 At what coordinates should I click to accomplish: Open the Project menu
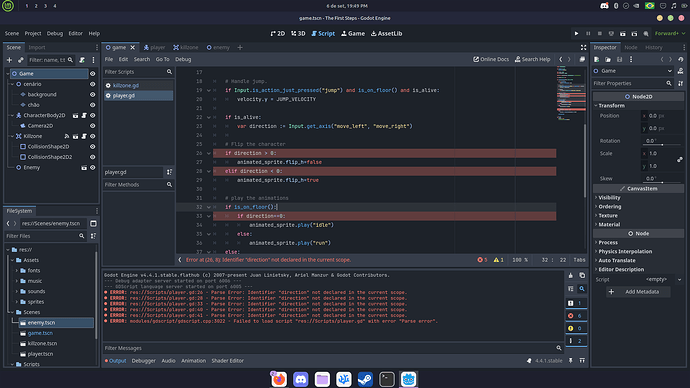(33, 33)
